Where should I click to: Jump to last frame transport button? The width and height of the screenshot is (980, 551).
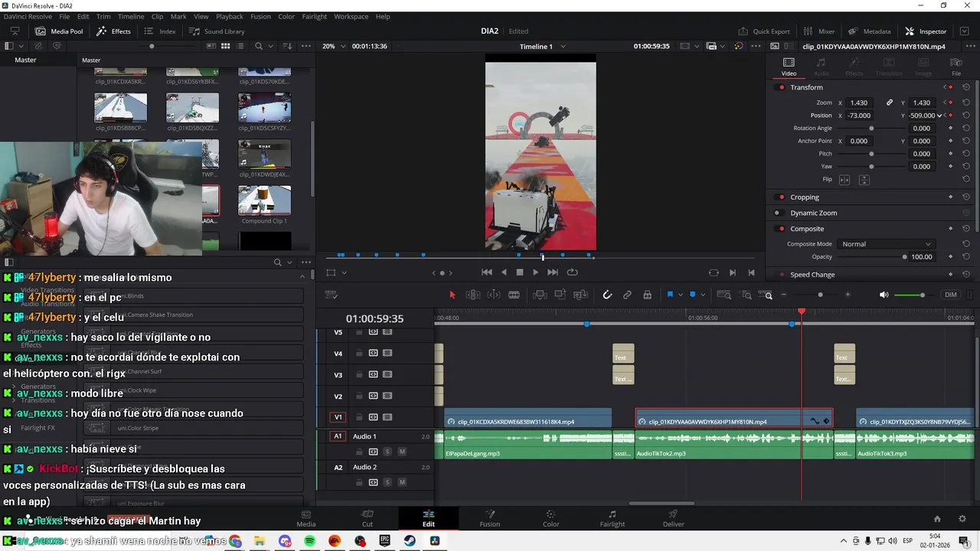click(x=552, y=272)
